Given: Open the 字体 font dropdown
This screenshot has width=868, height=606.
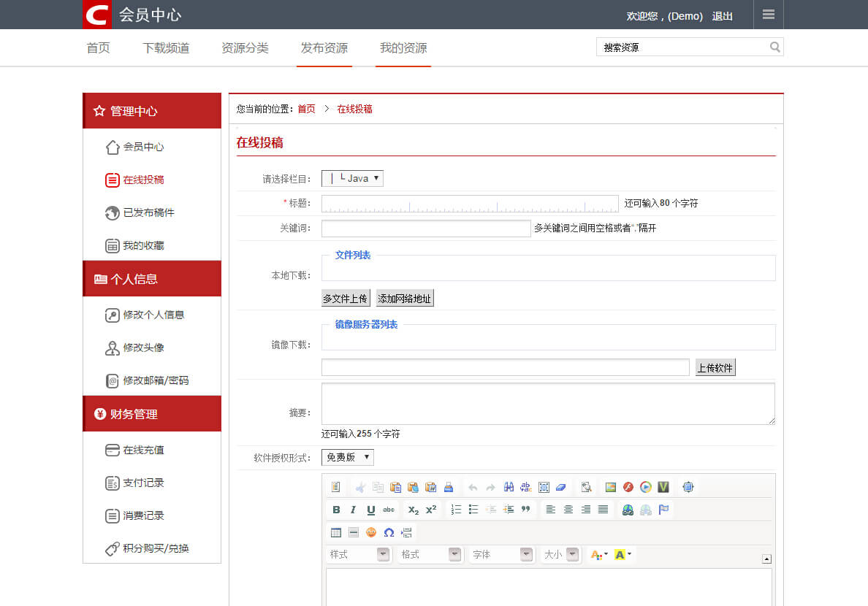Looking at the screenshot, I should tap(501, 555).
